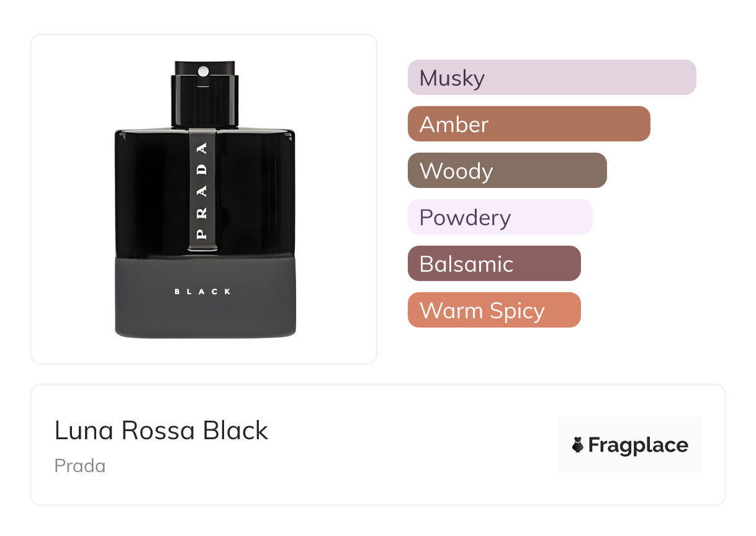Open the Fragplace wordmark link

(638, 445)
